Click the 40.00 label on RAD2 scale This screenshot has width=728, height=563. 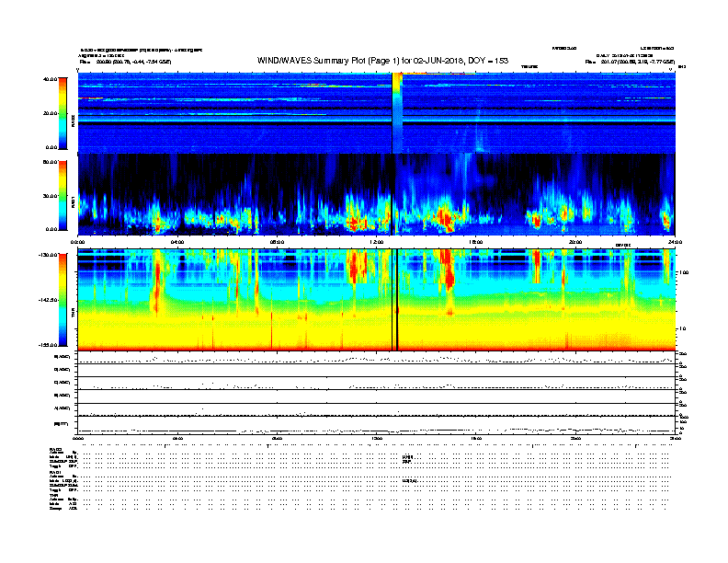click(x=50, y=79)
